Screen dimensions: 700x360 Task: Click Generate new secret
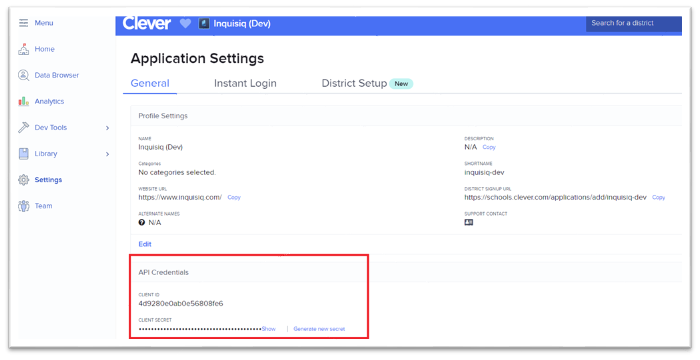(319, 329)
